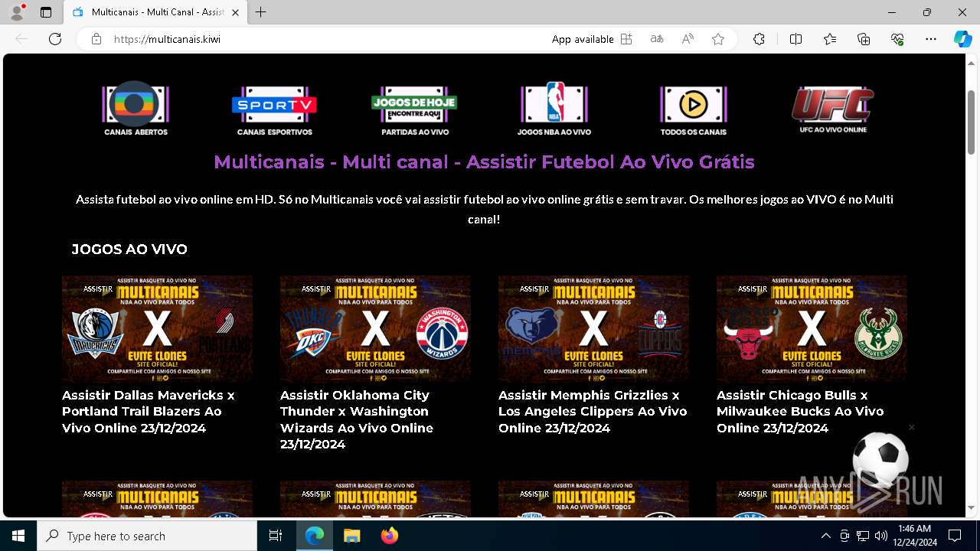Screen dimensions: 980x551
Task: Click the browser refresh button
Action: click(55, 39)
